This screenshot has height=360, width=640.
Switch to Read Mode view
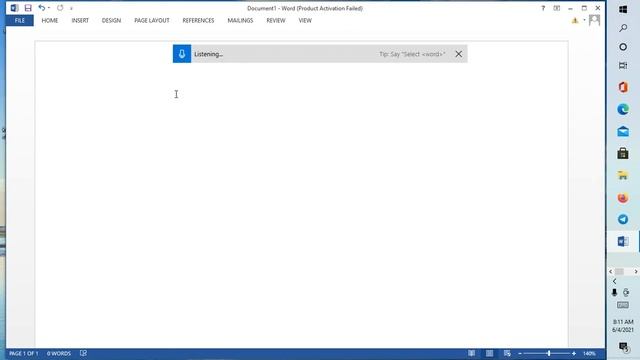click(x=471, y=353)
